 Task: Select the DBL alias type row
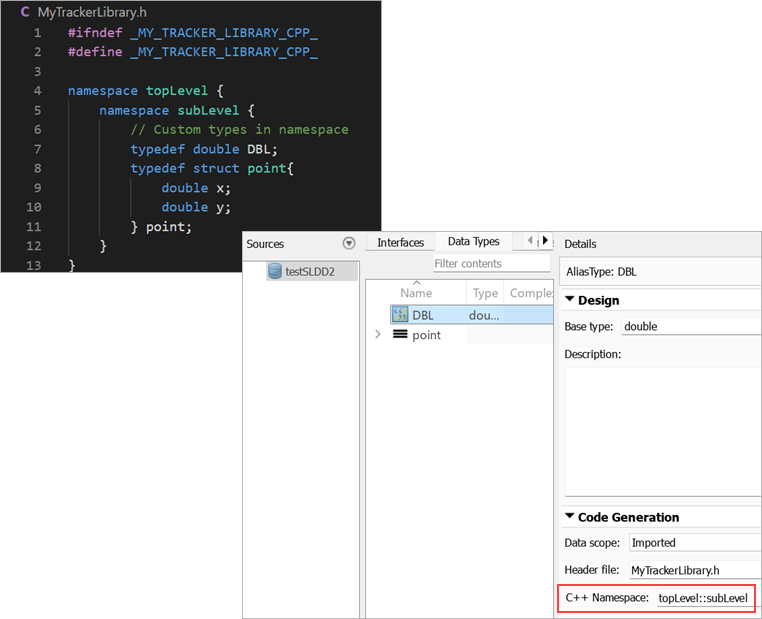click(x=471, y=315)
